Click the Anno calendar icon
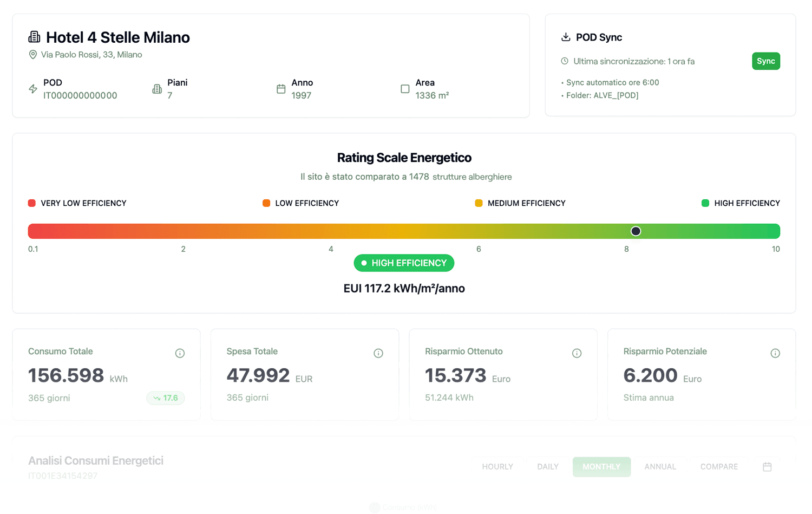812x514 pixels. (x=281, y=89)
